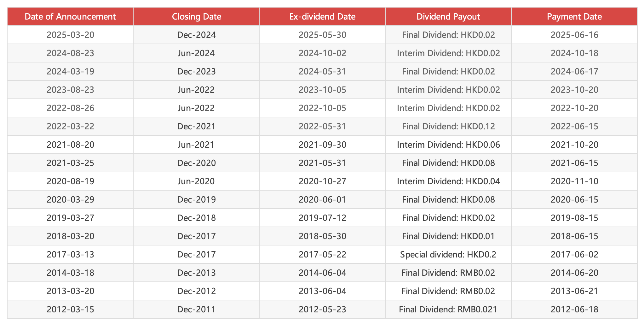
Task: Select ex-dividend date 2019-07-12 cell
Action: [322, 218]
